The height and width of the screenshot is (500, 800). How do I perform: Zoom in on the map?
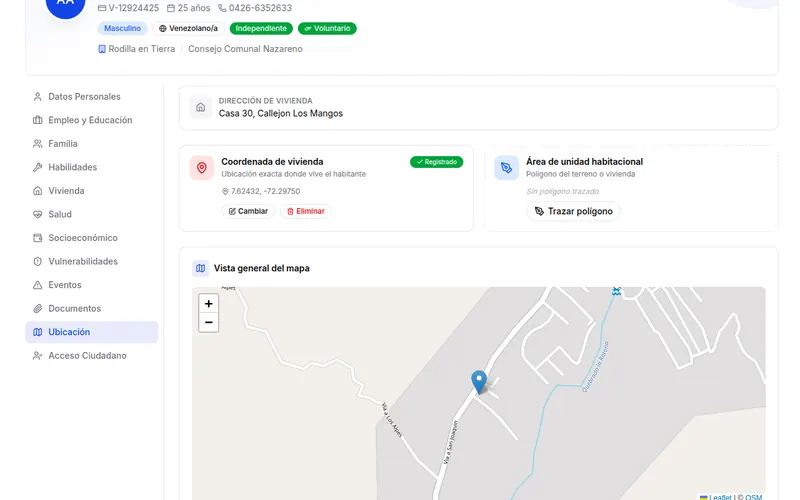tap(208, 304)
